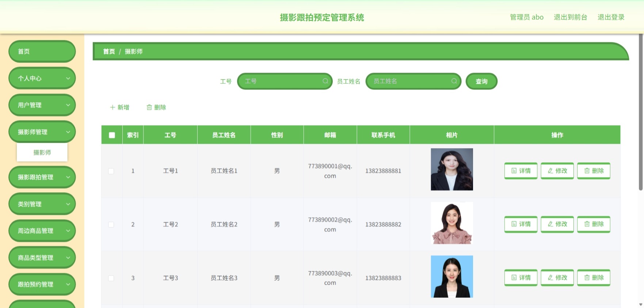Click the 相片 column header

click(x=452, y=135)
